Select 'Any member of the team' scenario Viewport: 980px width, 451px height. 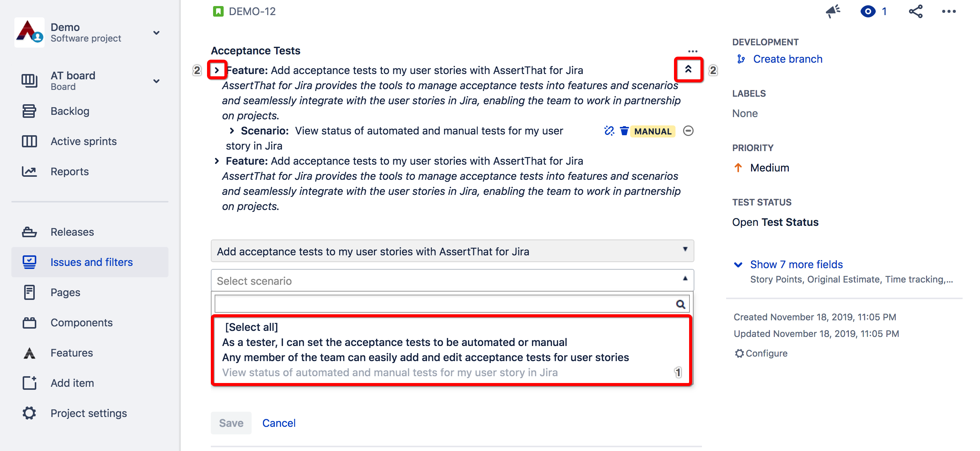click(425, 357)
